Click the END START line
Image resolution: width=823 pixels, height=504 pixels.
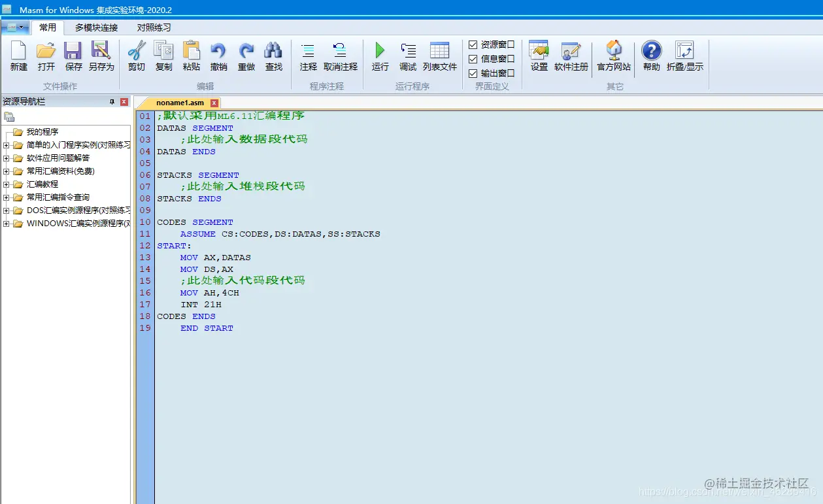[207, 328]
